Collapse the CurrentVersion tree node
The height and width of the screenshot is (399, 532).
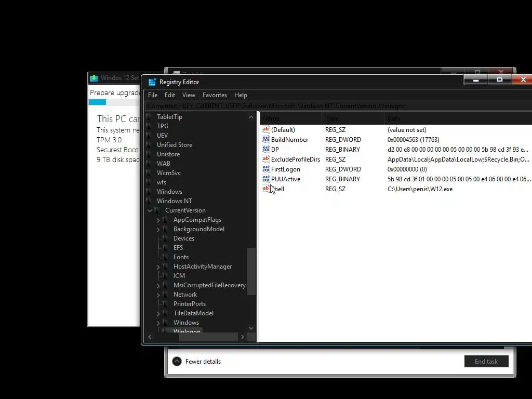150,210
